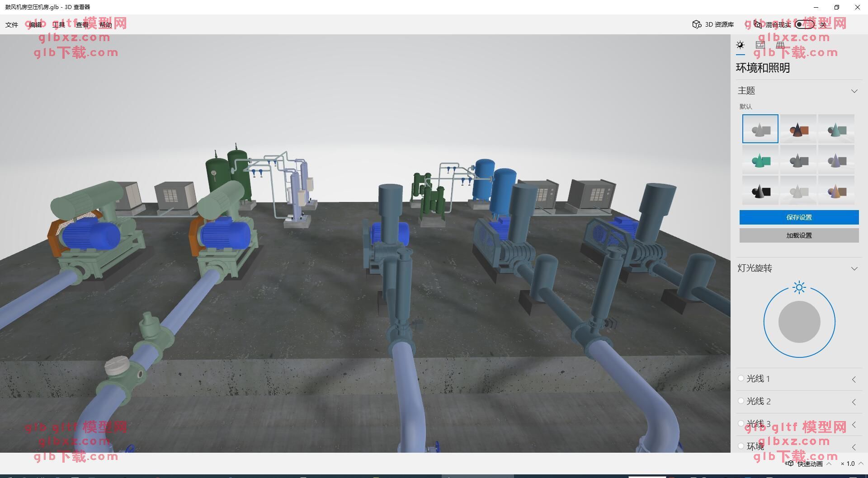The image size is (868, 478).
Task: Enable the 光线 1 radio toggle
Action: coord(741,379)
